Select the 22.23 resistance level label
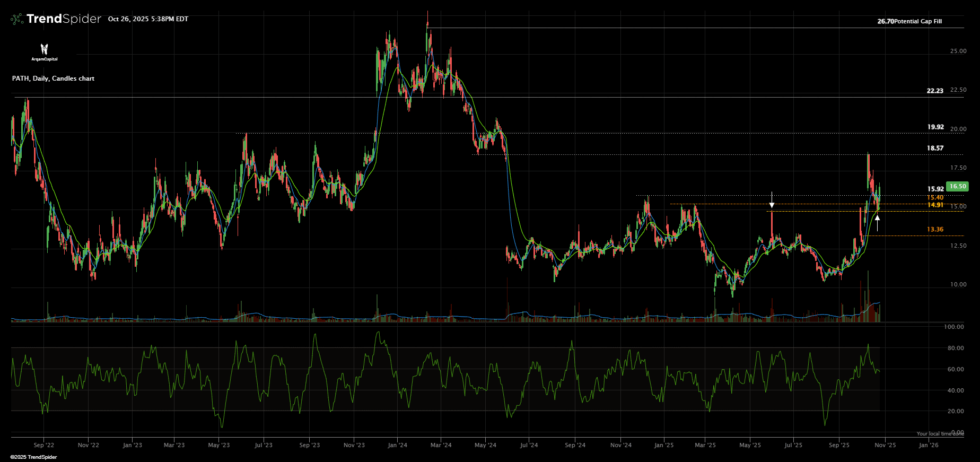The height and width of the screenshot is (462, 980). click(935, 91)
